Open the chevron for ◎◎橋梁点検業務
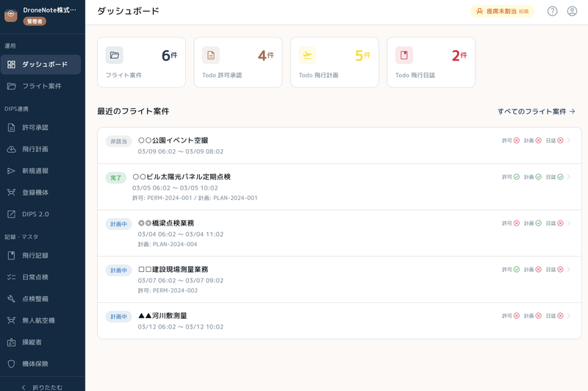 (x=569, y=223)
